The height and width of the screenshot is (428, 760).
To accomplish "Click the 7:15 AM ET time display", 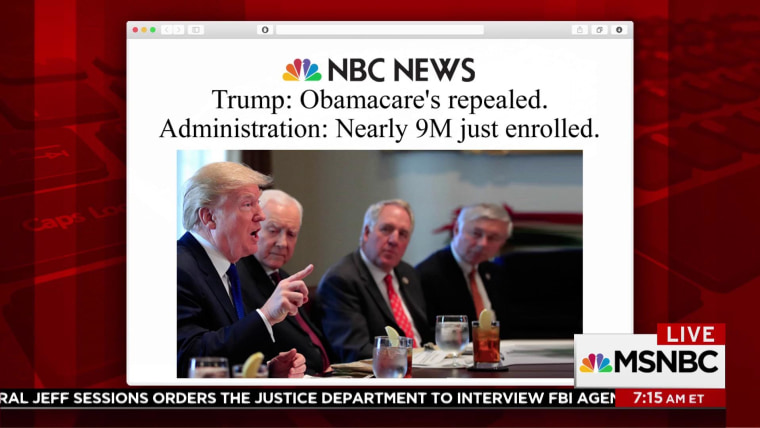I will (670, 398).
